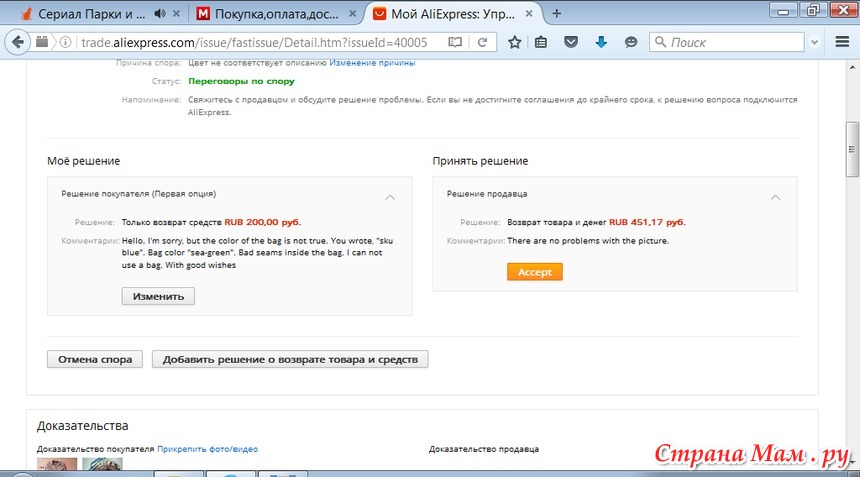
Task: Open a new tab with the plus button
Action: pos(557,14)
